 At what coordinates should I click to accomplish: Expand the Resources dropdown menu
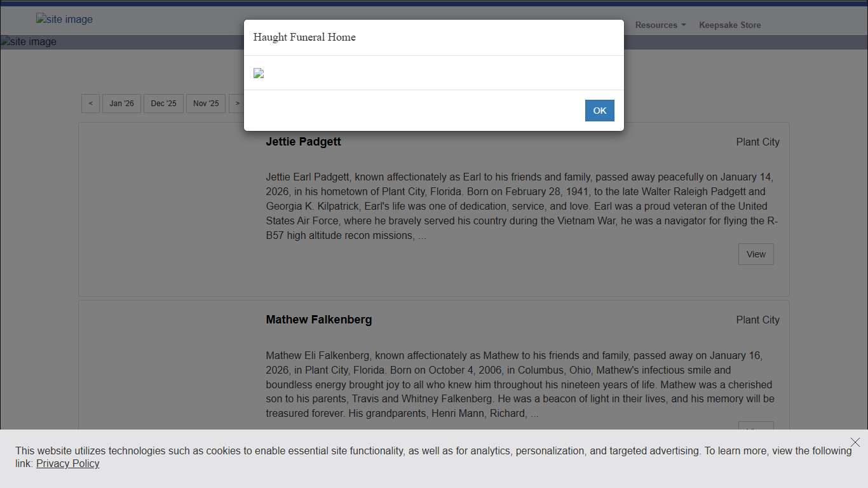click(x=660, y=25)
